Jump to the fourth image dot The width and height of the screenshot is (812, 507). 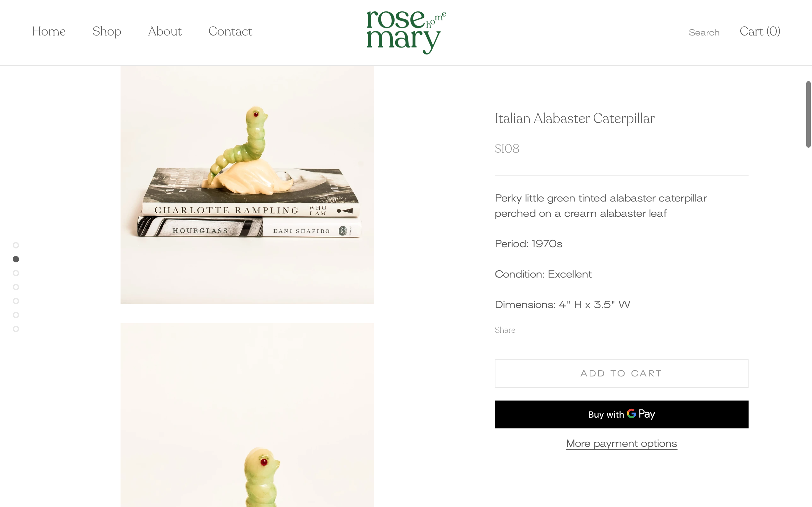click(x=16, y=287)
